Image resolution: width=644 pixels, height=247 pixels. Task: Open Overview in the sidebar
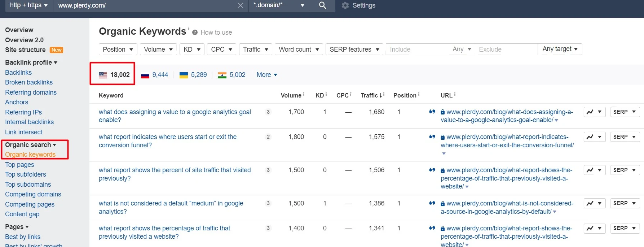pos(19,30)
